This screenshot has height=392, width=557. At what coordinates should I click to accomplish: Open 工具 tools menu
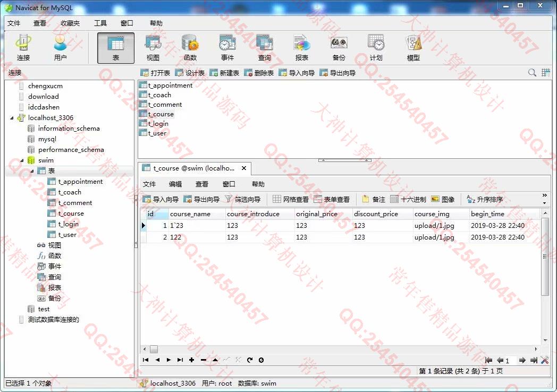click(100, 23)
